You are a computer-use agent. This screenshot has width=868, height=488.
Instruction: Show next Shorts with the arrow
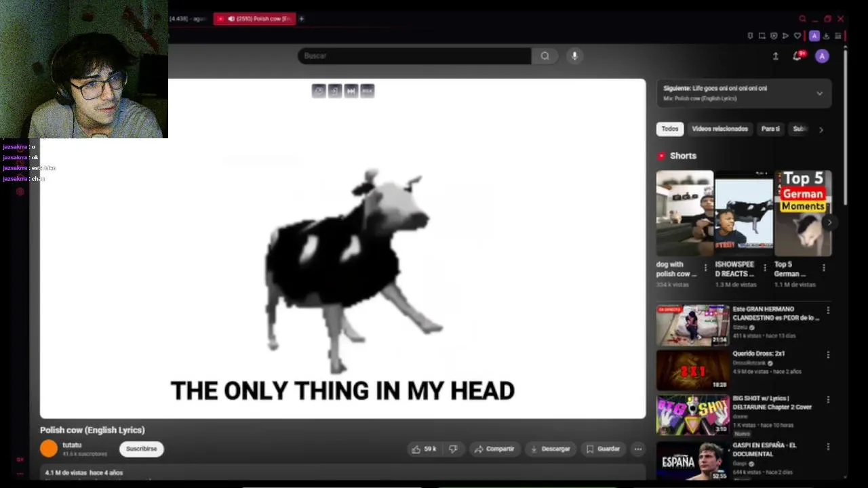(x=829, y=222)
